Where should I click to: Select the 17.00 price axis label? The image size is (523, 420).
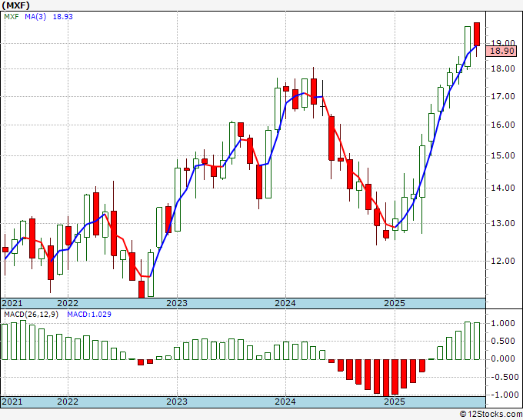click(503, 96)
